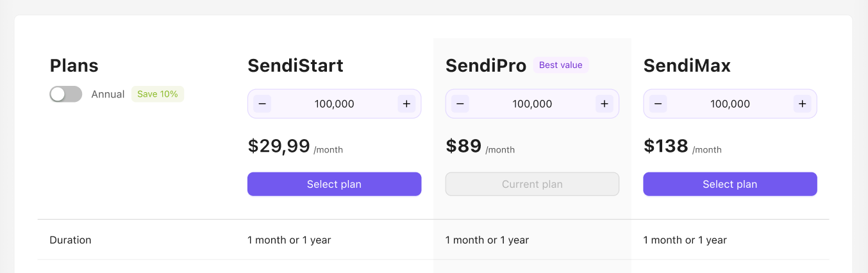Click the Best value badge
This screenshot has height=273, width=868.
(561, 65)
